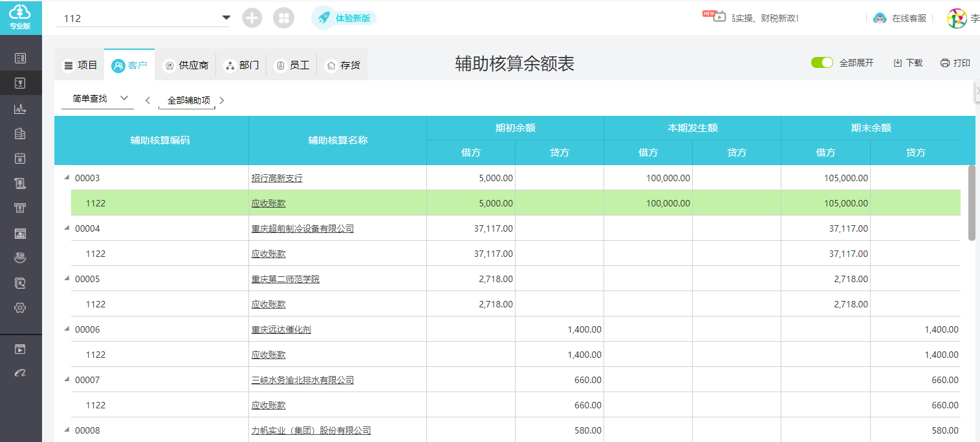Click the gray plus add button

click(x=252, y=18)
